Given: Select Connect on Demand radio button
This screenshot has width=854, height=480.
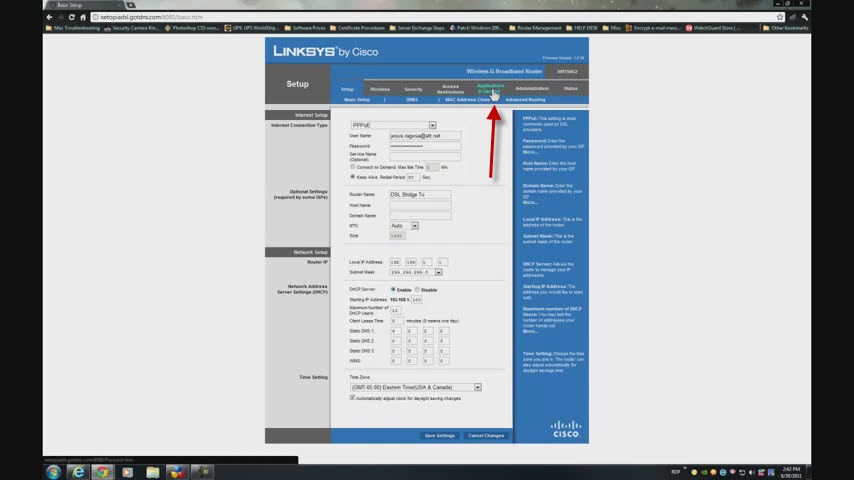Looking at the screenshot, I should [x=352, y=167].
